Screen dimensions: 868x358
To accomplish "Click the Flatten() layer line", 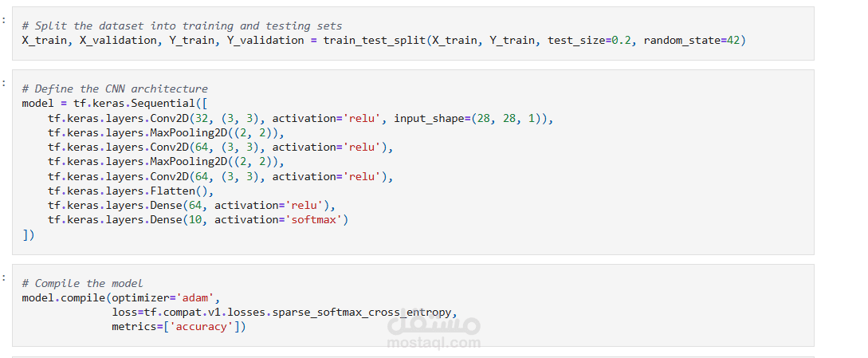I will [131, 191].
